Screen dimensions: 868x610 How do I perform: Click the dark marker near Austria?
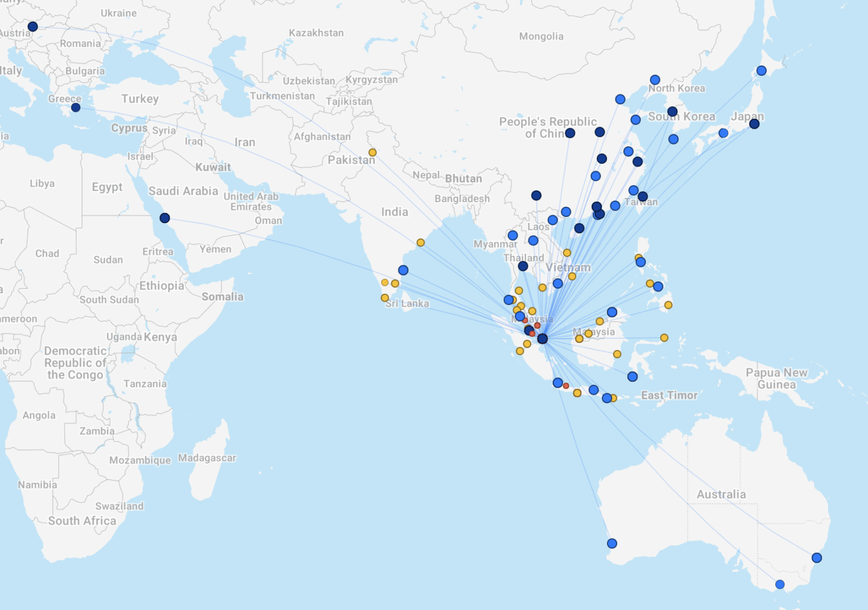(33, 27)
